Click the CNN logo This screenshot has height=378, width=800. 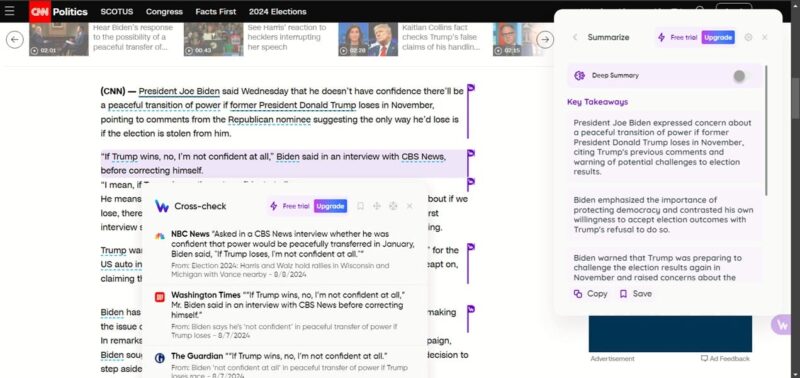(x=39, y=11)
